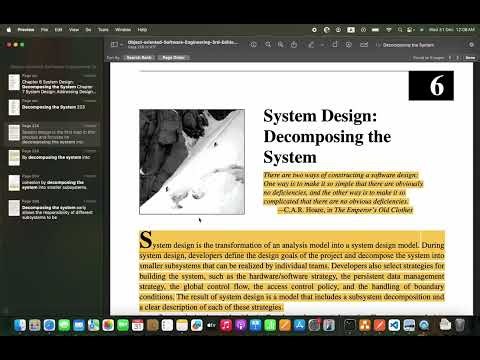Image resolution: width=480 pixels, height=360 pixels.
Task: Click the Share icon in Preview toolbar
Action: click(x=294, y=44)
